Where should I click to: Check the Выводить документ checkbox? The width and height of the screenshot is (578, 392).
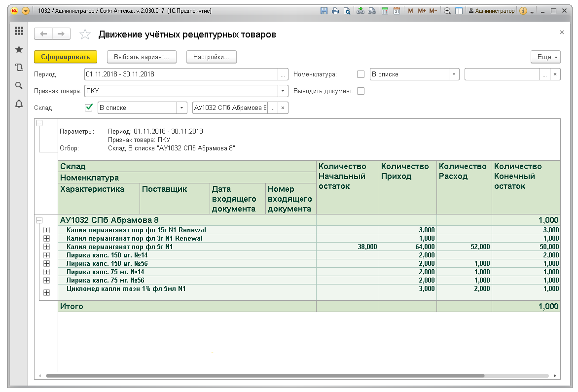361,91
